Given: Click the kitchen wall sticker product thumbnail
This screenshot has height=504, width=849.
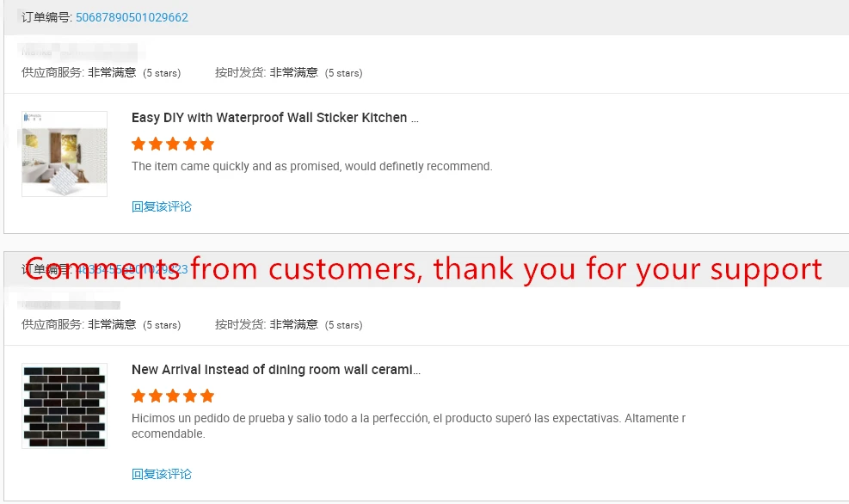Looking at the screenshot, I should (x=65, y=154).
